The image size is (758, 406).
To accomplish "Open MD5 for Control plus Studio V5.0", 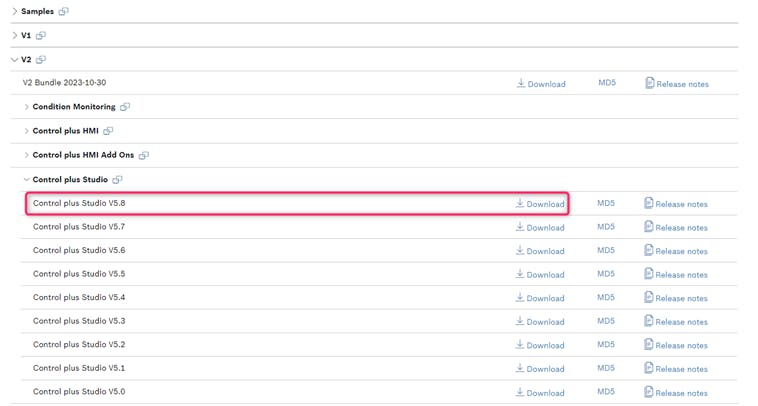I will [x=606, y=392].
